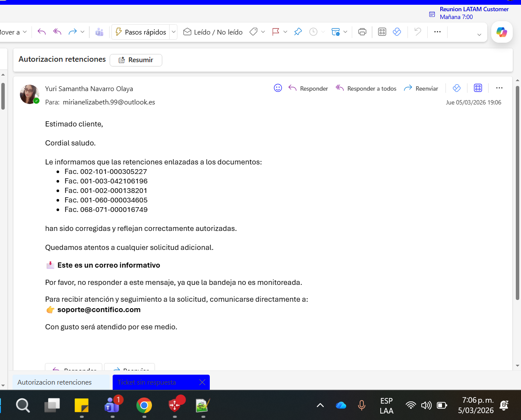Click the microphone tray icon
The image size is (521, 420).
pos(362,405)
